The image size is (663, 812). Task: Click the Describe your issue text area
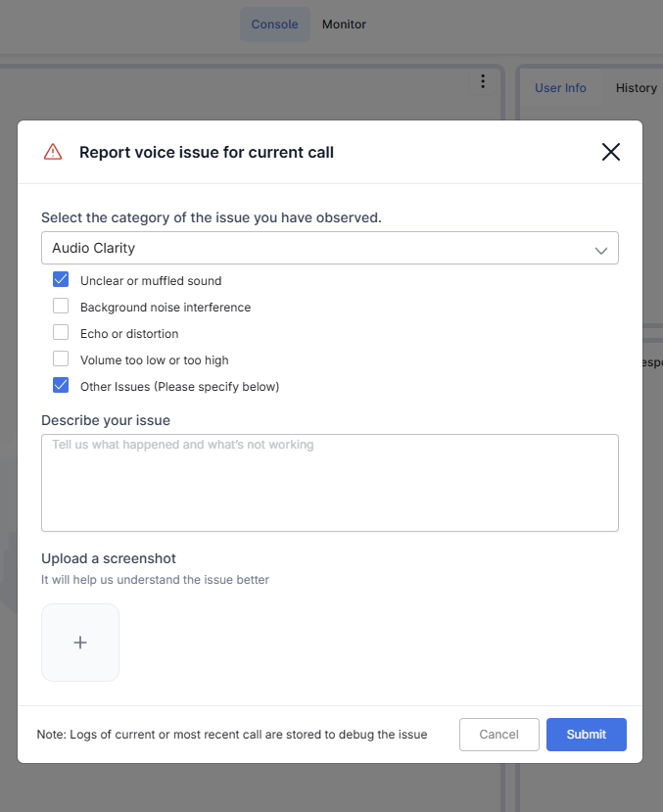pyautogui.click(x=329, y=483)
